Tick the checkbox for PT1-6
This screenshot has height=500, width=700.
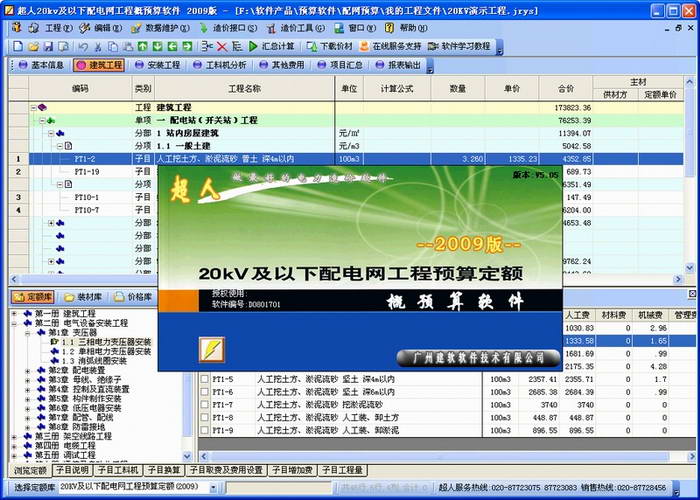(x=204, y=392)
